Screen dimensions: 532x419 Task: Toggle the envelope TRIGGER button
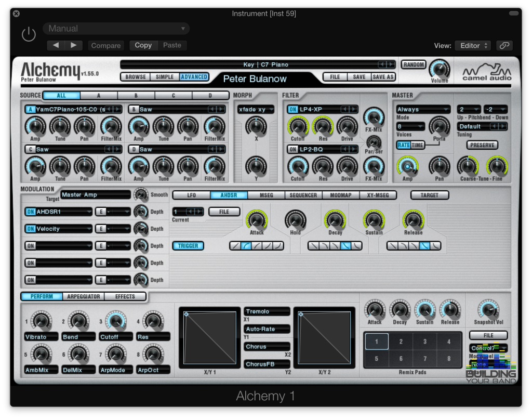(x=188, y=246)
